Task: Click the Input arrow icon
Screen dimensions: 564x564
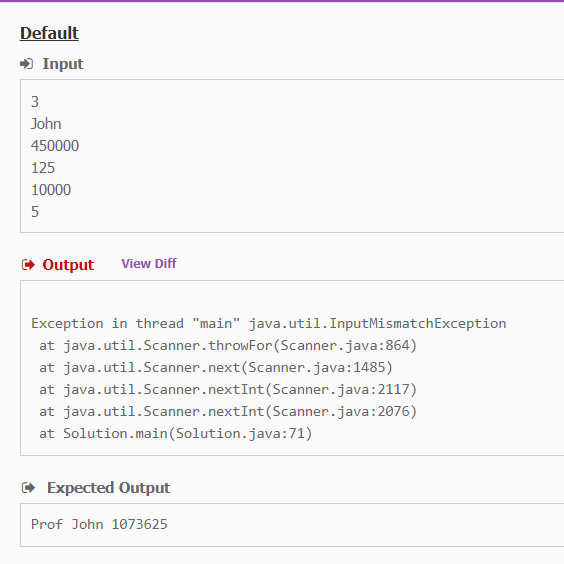Action: [26, 64]
